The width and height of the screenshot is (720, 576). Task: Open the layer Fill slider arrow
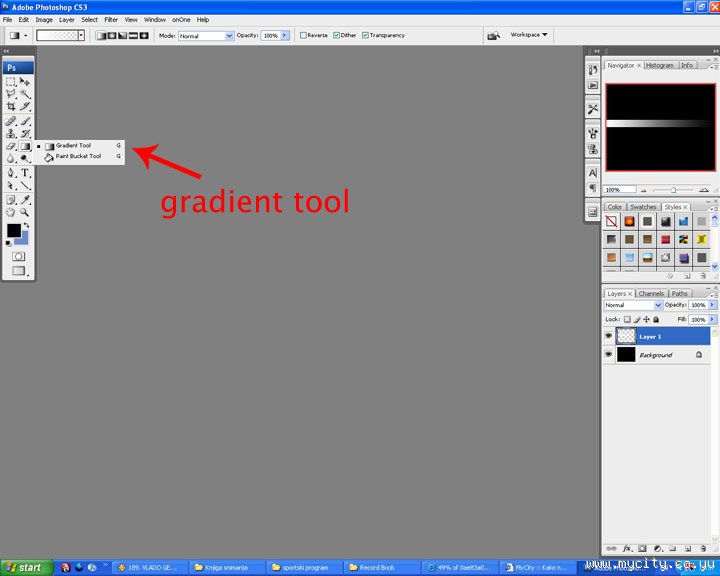[713, 319]
